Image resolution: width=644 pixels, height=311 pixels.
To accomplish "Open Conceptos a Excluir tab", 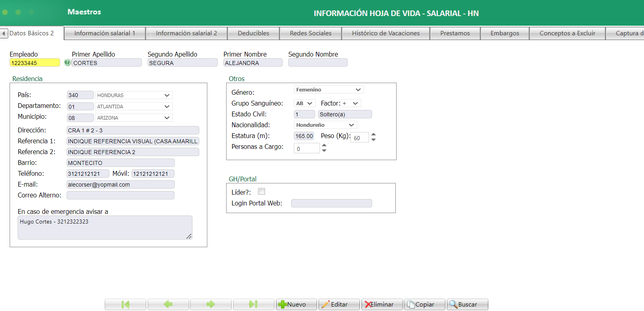I will point(567,33).
